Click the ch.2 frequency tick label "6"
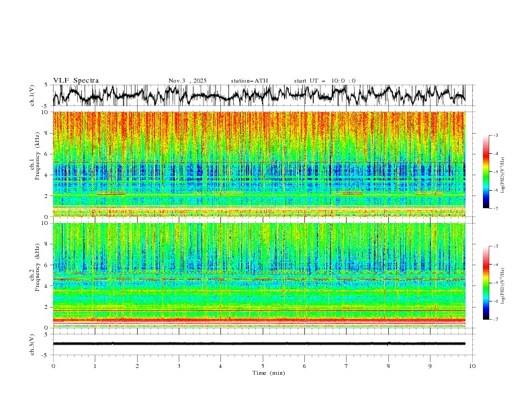This screenshot has height=411, width=532. pos(47,265)
